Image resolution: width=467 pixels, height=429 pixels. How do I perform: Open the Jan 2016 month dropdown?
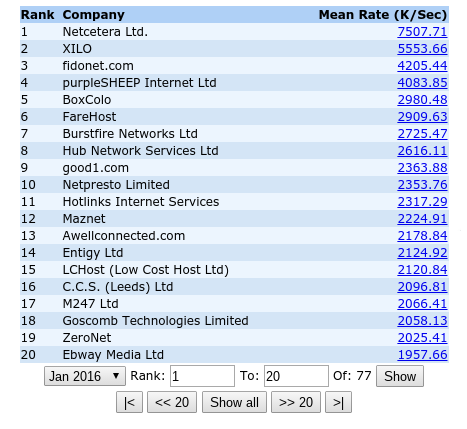coord(85,376)
